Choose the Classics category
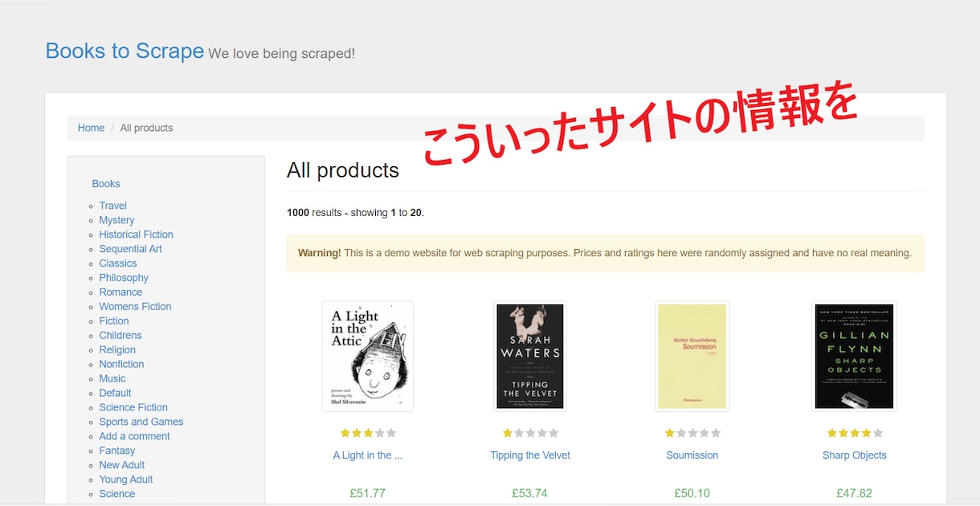This screenshot has height=506, width=980. click(118, 263)
